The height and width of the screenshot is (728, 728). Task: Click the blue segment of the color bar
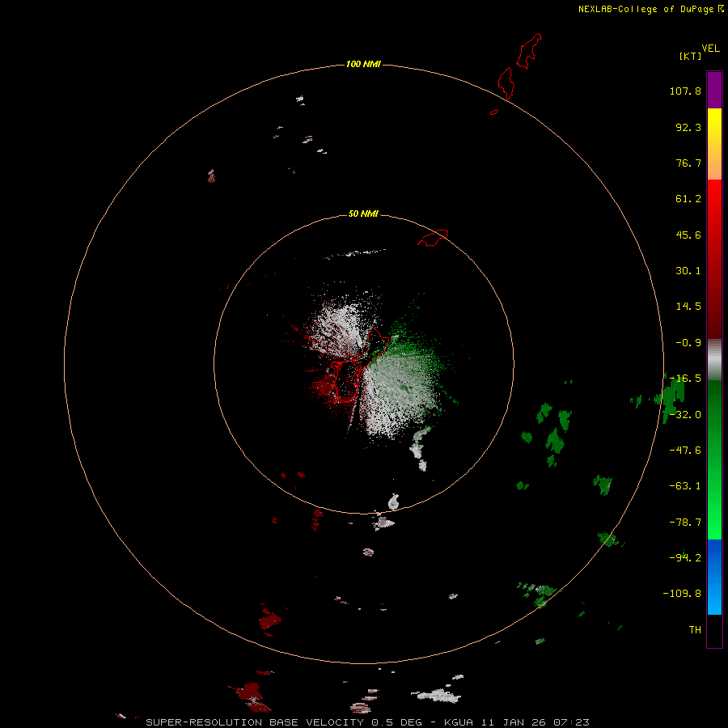click(x=714, y=577)
